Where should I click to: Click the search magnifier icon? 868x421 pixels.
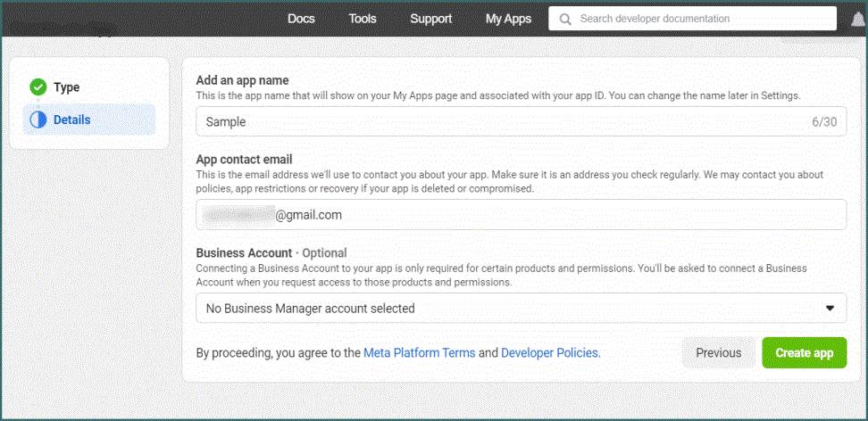coord(564,19)
